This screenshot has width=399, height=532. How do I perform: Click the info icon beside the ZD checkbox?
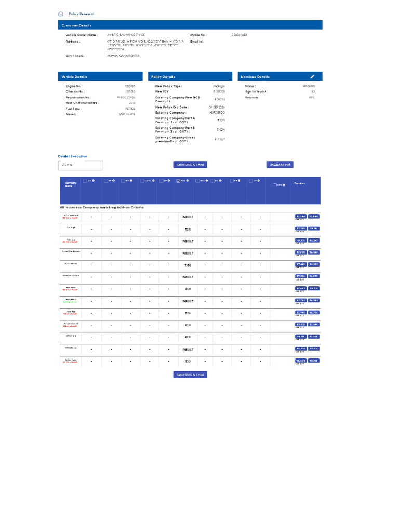point(93,180)
